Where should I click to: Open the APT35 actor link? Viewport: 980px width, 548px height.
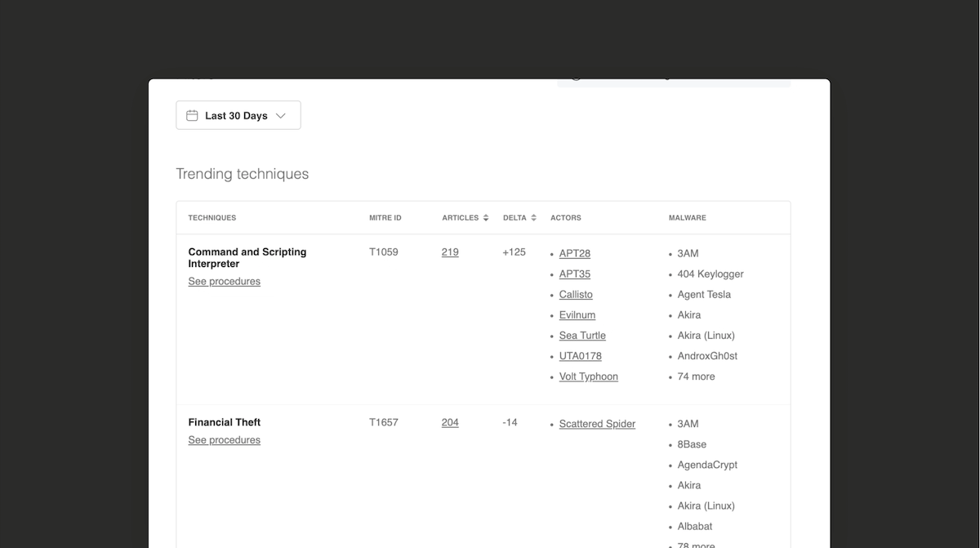click(x=575, y=274)
